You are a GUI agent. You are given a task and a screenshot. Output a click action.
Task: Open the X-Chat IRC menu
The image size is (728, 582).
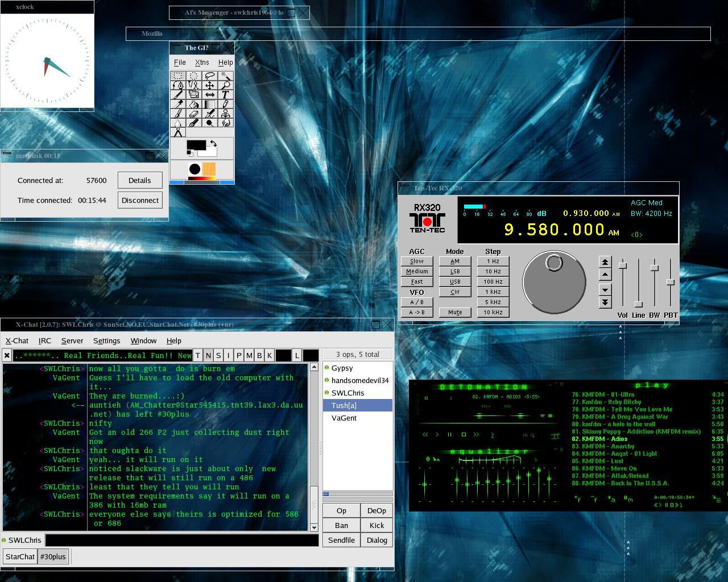click(x=45, y=340)
